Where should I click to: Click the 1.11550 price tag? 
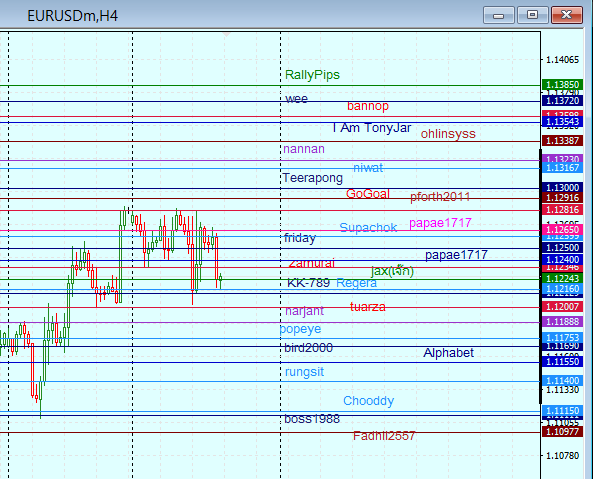pos(562,361)
